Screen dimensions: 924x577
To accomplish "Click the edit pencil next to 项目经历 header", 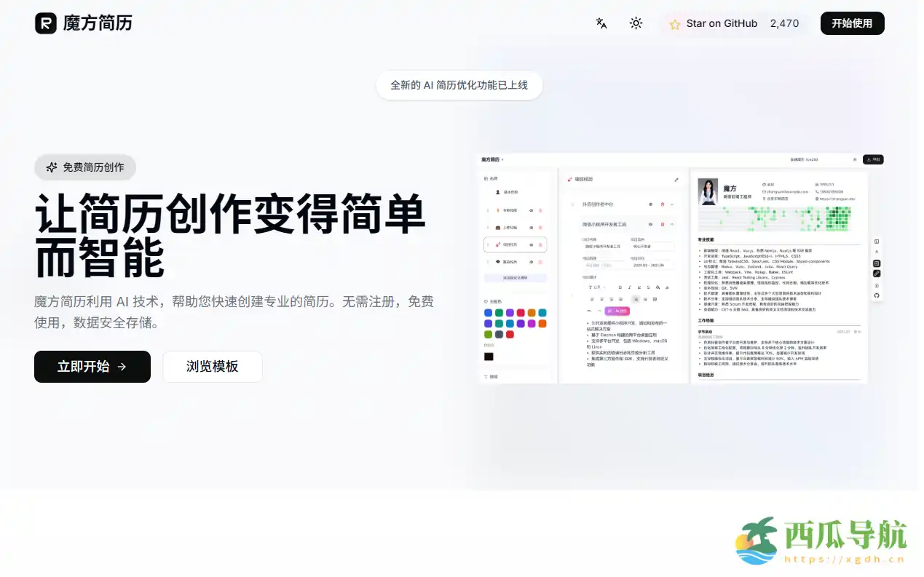I will 676,180.
